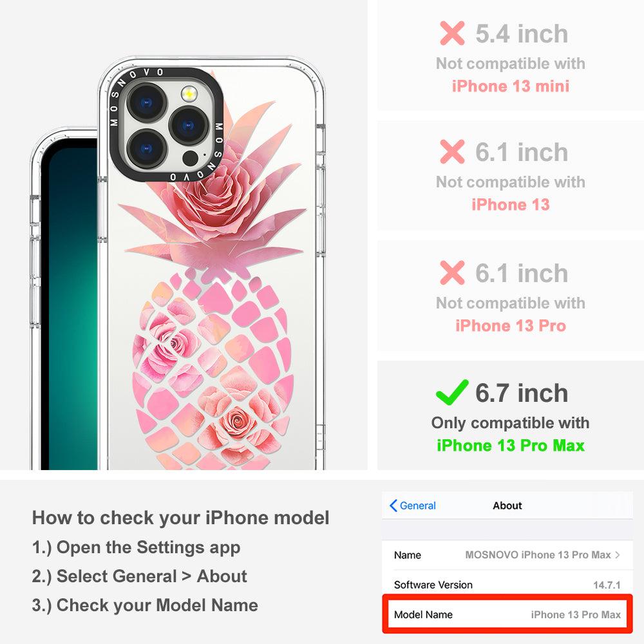Click the top-left camera lens
The height and width of the screenshot is (644, 644).
pyautogui.click(x=147, y=102)
